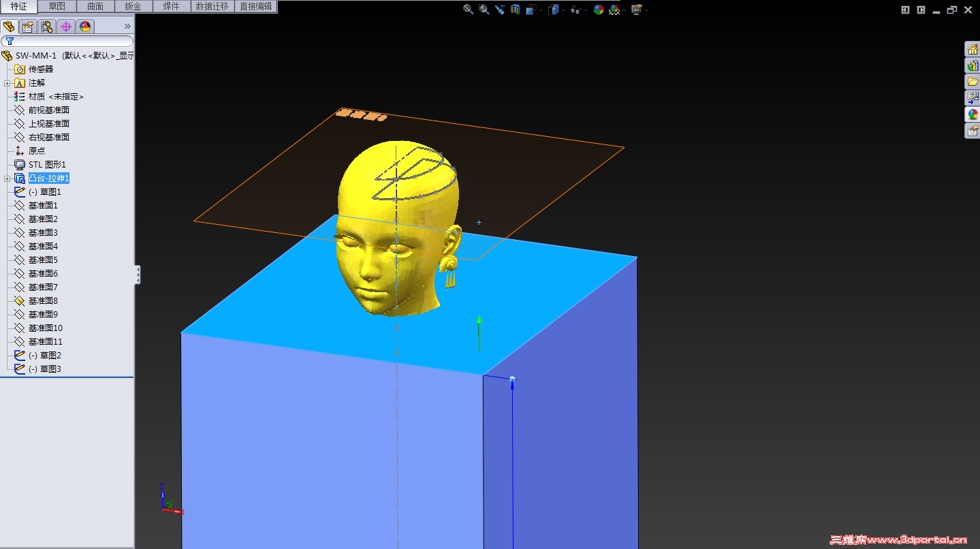Screen dimensions: 980x549
Task: Switch to the 钣金 tab
Action: click(133, 6)
